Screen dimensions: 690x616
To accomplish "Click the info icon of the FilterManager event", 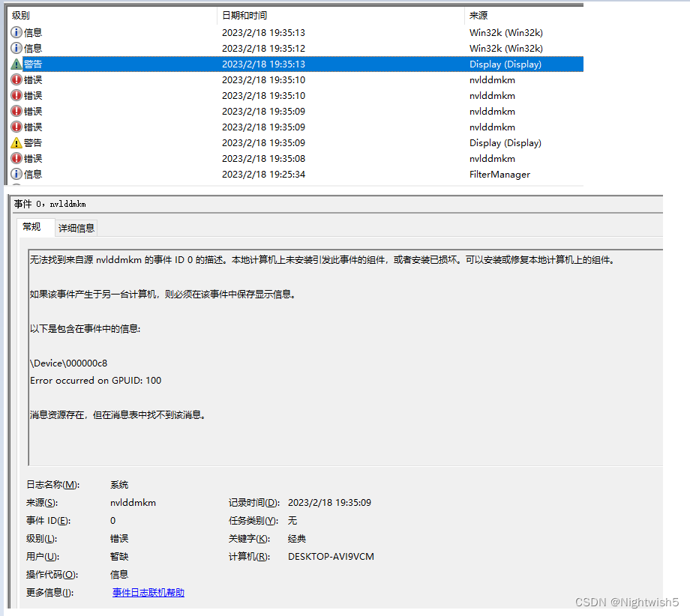I will 17,174.
